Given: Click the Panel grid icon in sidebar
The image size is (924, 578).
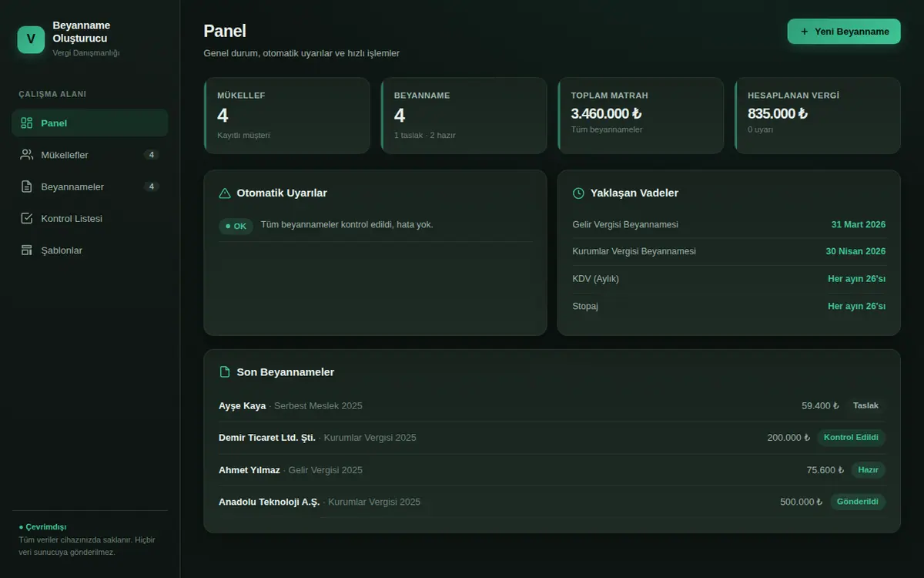Looking at the screenshot, I should (x=27, y=123).
